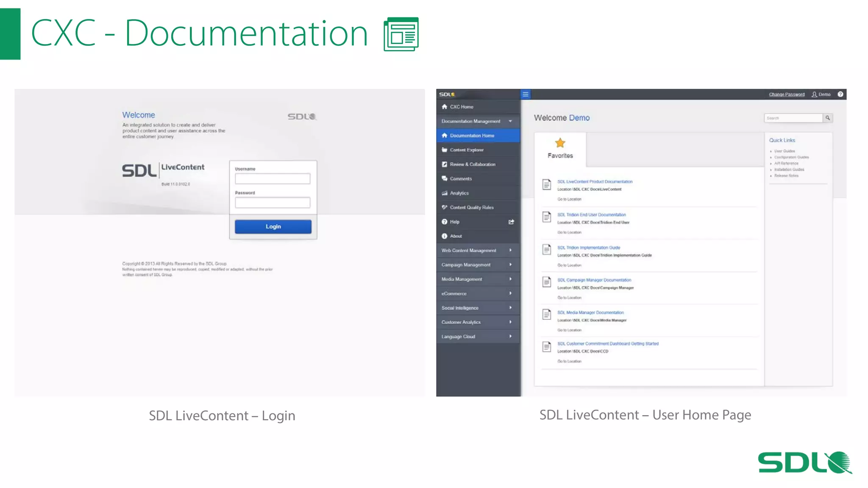868x488 pixels.
Task: Click Change Password link
Action: tap(787, 94)
